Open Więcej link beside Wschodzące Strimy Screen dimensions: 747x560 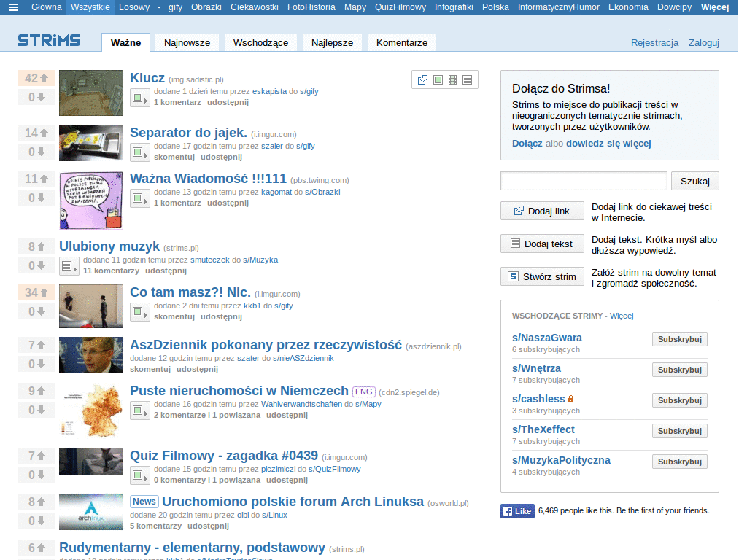click(622, 316)
